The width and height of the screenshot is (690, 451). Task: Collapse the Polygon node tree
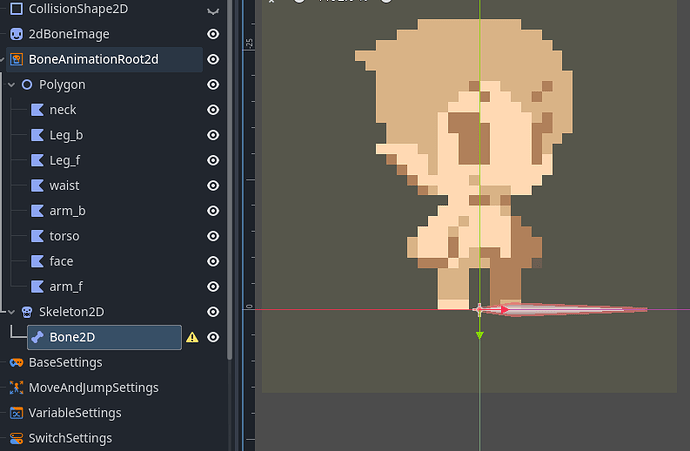(11, 85)
